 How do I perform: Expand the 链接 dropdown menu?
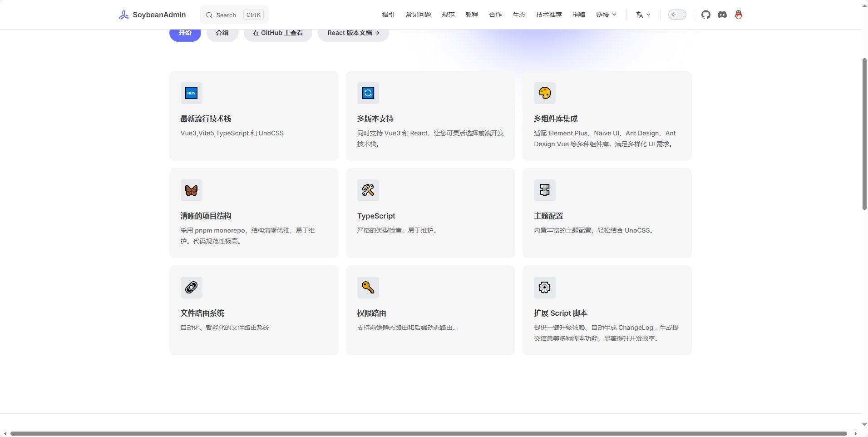click(x=606, y=15)
